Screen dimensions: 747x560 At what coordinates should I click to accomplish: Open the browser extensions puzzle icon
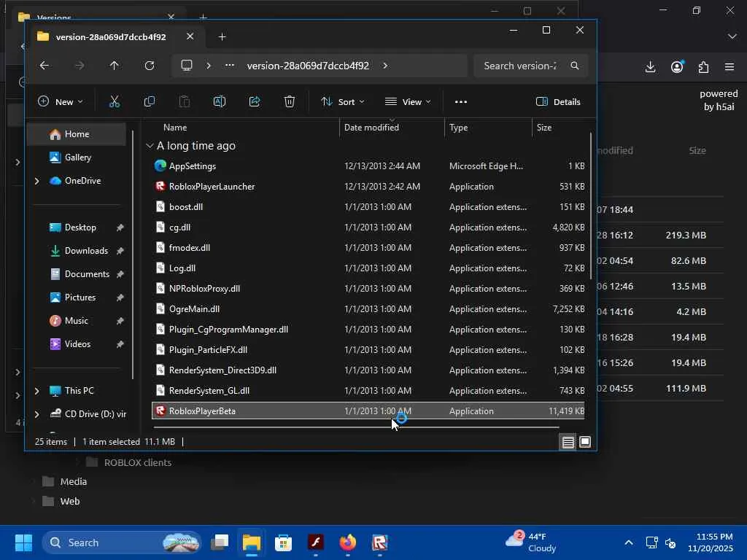coord(704,67)
